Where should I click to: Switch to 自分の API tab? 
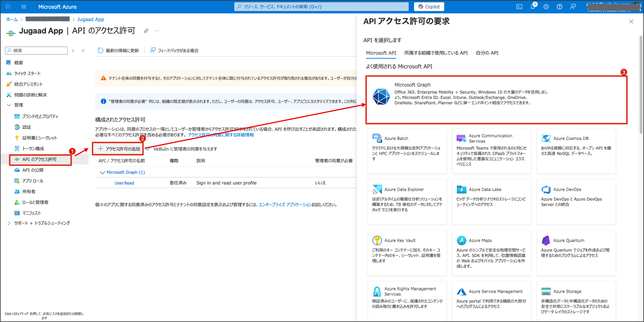tap(487, 53)
